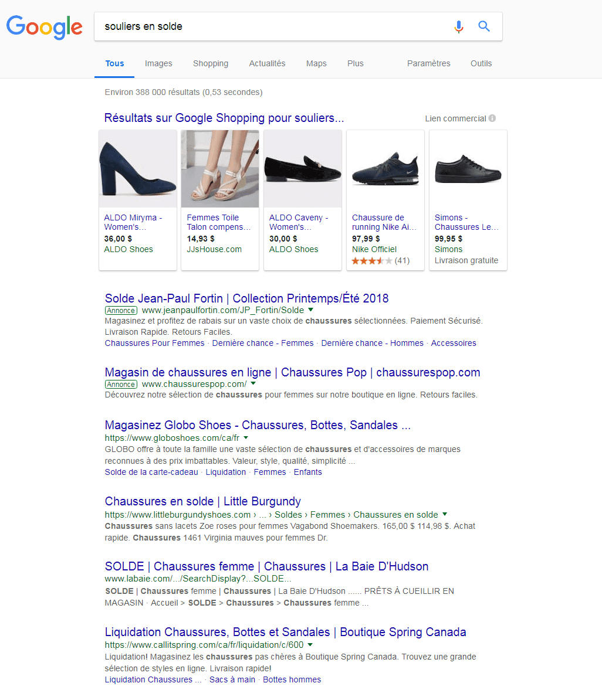The height and width of the screenshot is (700, 602).
Task: Open Femmes Toile Talon compensé product link
Action: click(x=218, y=222)
